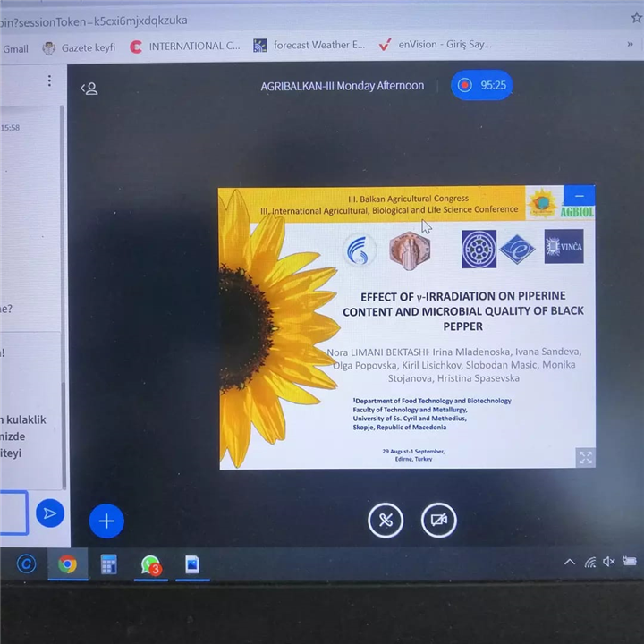
Task: Open WhatsApp from the taskbar
Action: pyautogui.click(x=150, y=564)
